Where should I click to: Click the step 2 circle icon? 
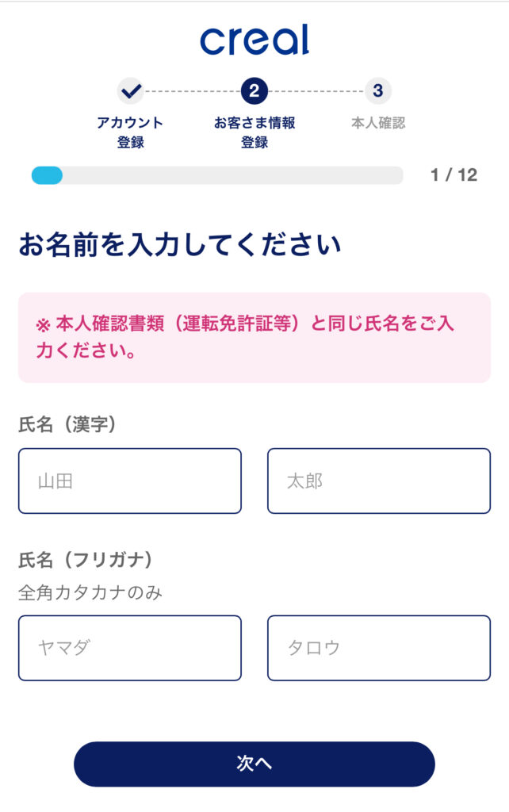(254, 91)
